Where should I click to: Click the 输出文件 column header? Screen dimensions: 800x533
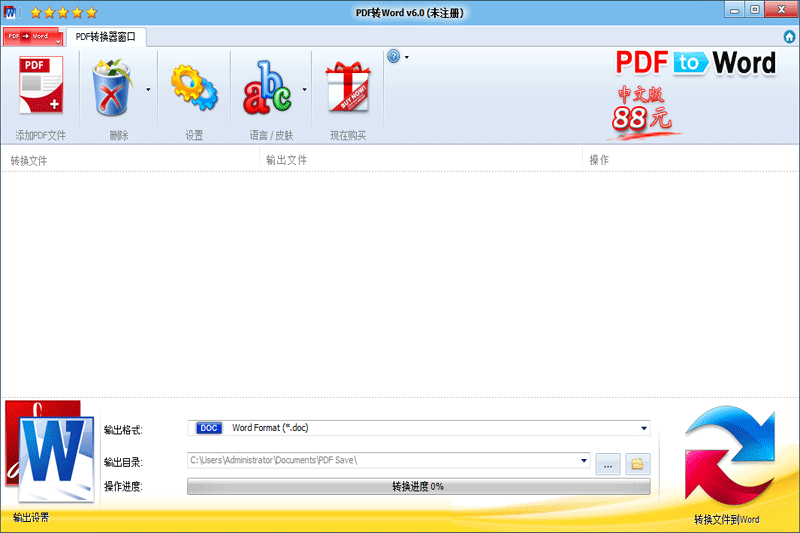(x=420, y=160)
